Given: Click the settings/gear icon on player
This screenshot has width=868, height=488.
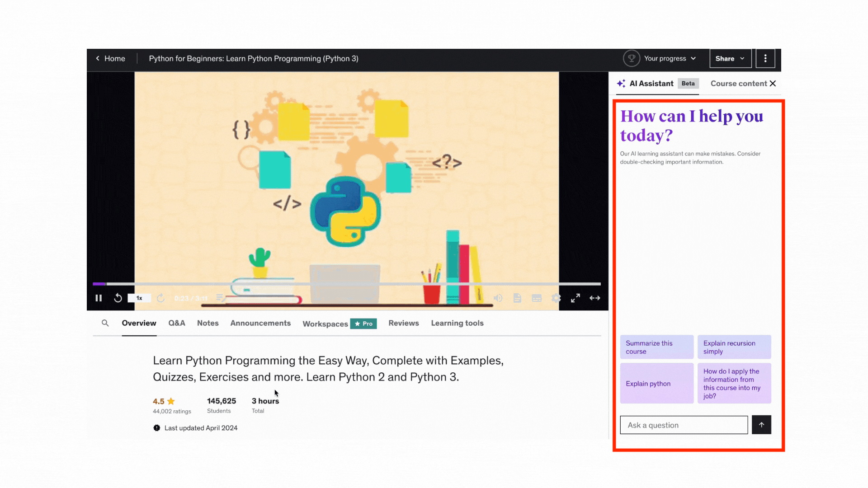Looking at the screenshot, I should 556,298.
